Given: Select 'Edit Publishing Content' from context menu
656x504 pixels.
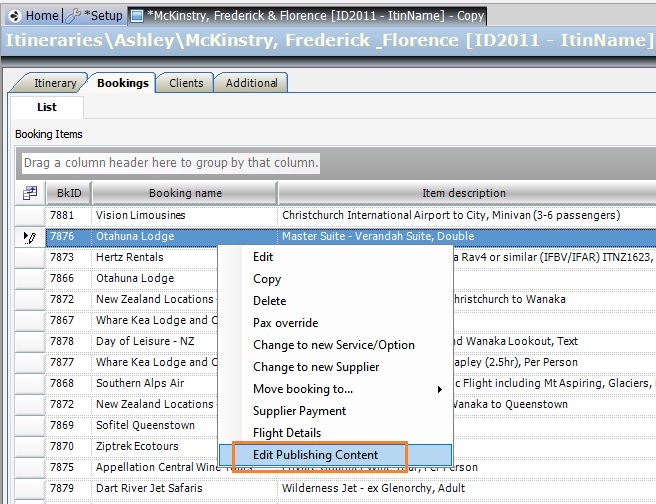Looking at the screenshot, I should pyautogui.click(x=329, y=455).
